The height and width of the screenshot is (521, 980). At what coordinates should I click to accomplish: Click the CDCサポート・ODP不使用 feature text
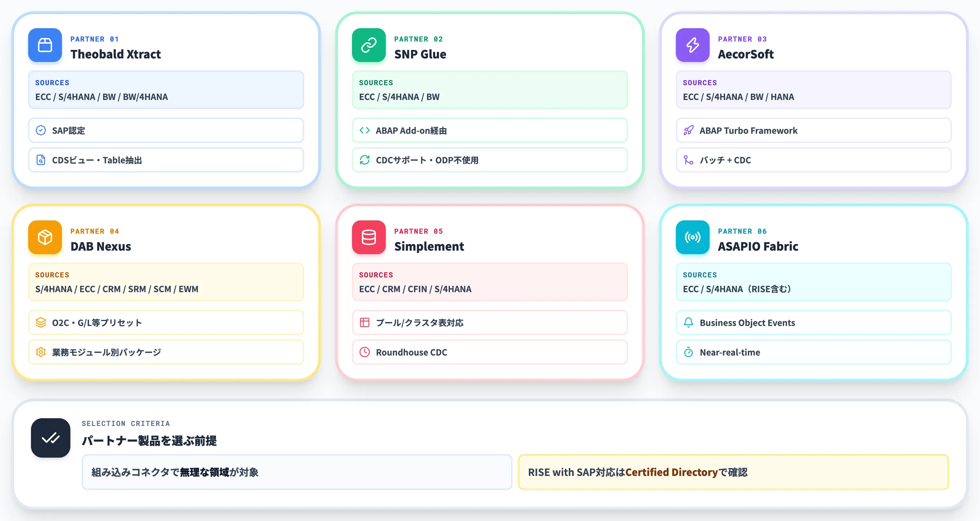tap(427, 160)
